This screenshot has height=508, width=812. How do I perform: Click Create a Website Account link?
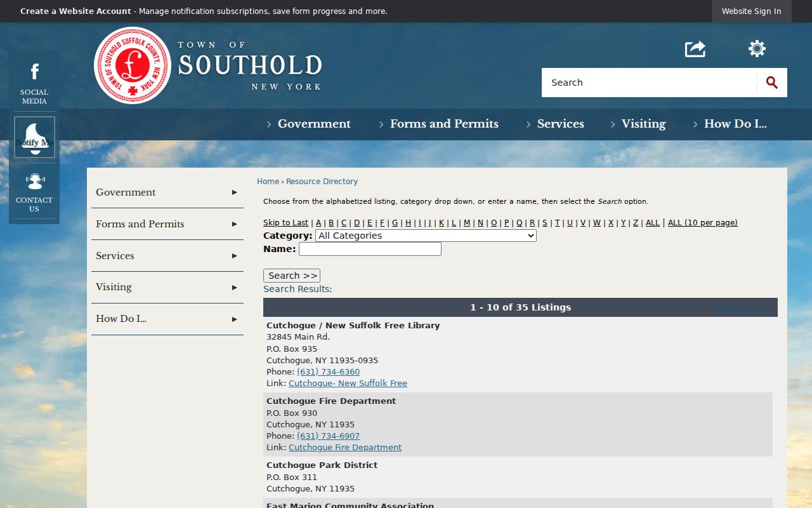click(75, 11)
